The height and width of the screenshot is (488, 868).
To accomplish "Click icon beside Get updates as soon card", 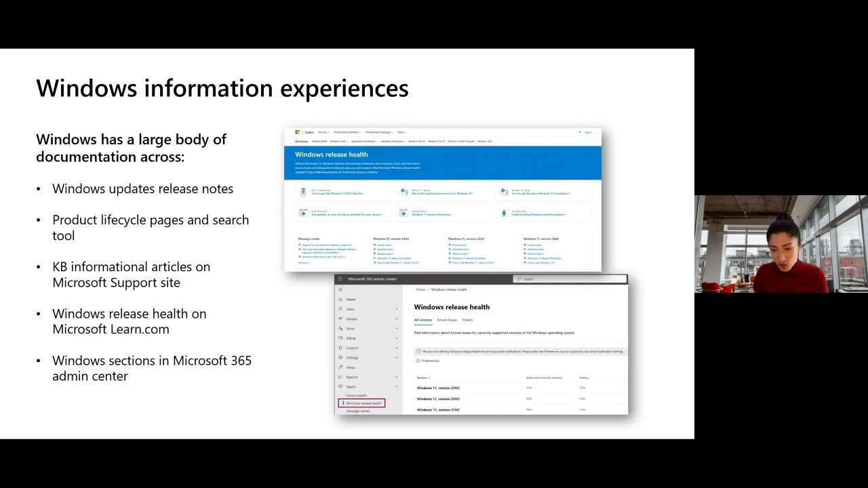I will tap(303, 213).
